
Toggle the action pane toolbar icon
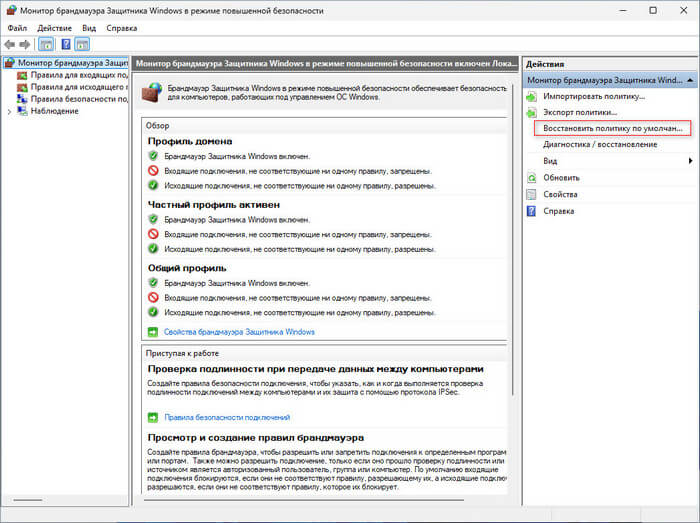point(82,45)
